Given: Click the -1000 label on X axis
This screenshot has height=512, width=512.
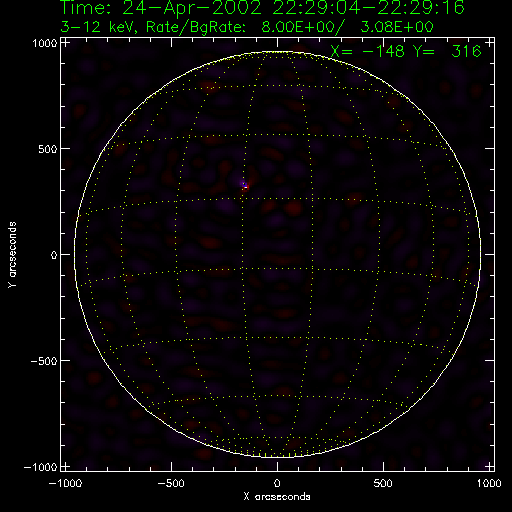Looking at the screenshot, I should coord(65,483).
